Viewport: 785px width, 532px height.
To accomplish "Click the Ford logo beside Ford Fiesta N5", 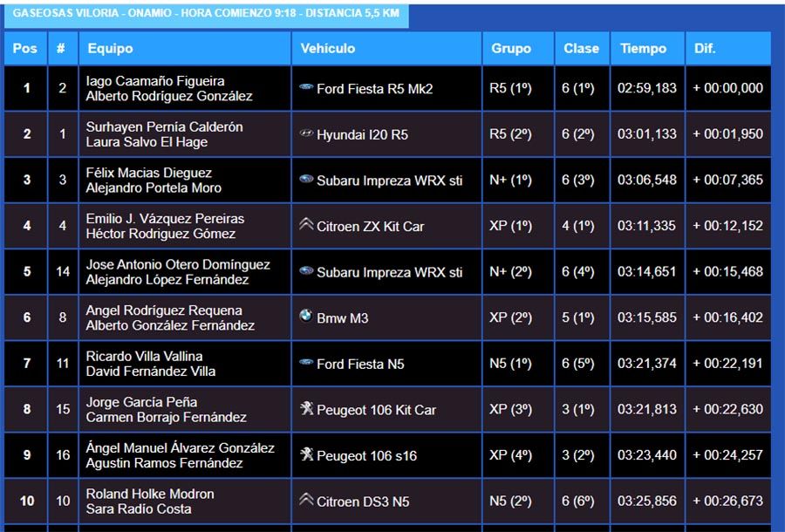I will click(306, 363).
